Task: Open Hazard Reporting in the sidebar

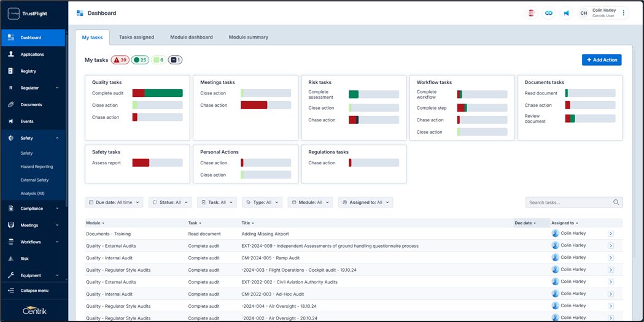Action: click(36, 167)
